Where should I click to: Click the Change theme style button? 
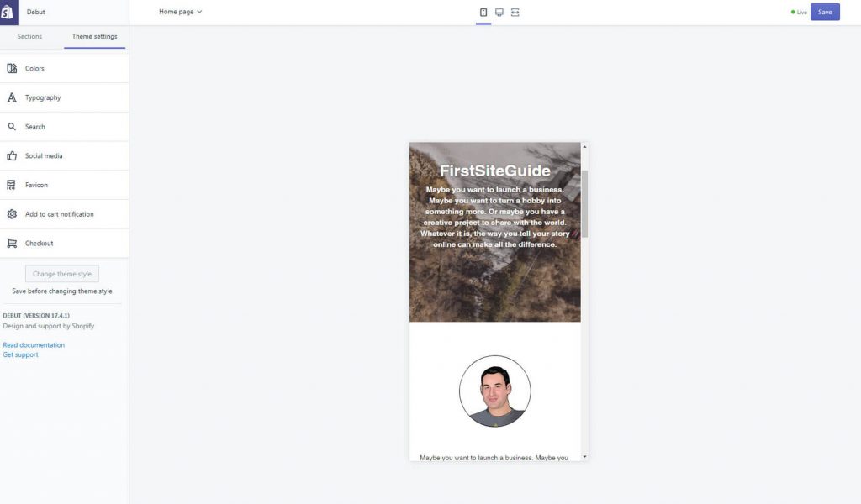point(61,273)
